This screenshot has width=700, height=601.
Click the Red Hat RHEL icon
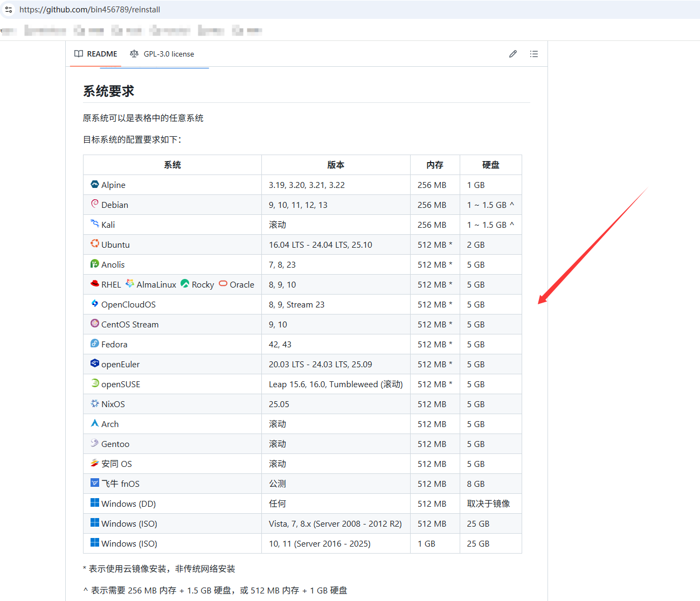click(95, 283)
